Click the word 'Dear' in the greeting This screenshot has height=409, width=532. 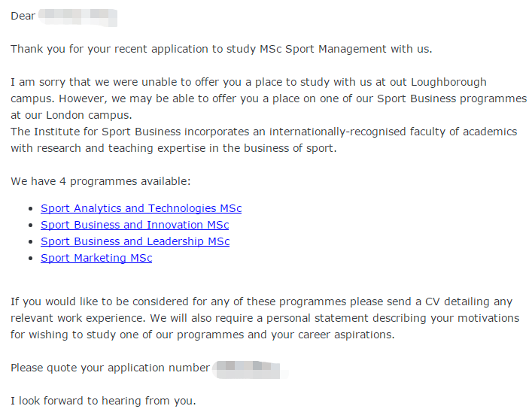click(x=23, y=16)
